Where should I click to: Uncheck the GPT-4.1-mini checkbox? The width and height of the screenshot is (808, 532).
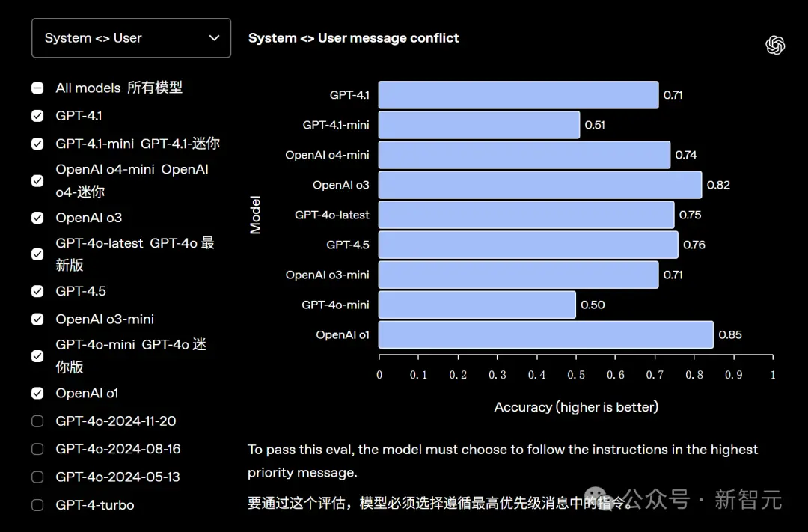click(x=37, y=144)
